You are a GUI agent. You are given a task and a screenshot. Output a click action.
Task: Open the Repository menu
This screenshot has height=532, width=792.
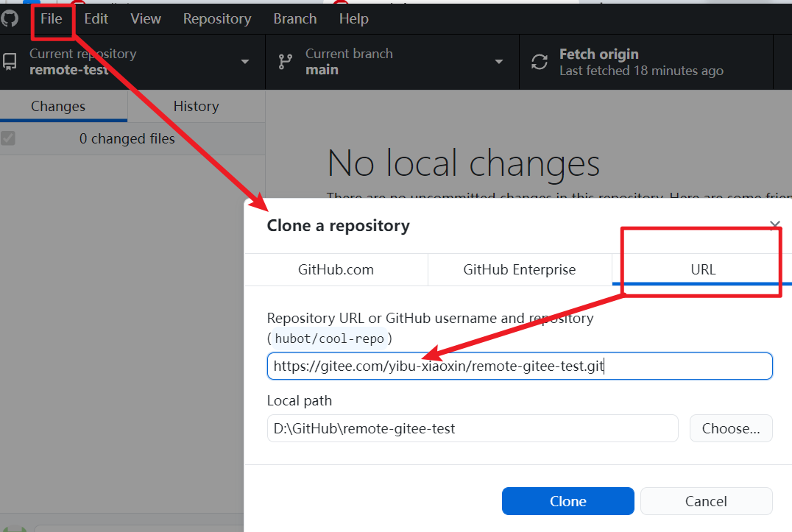click(x=217, y=19)
